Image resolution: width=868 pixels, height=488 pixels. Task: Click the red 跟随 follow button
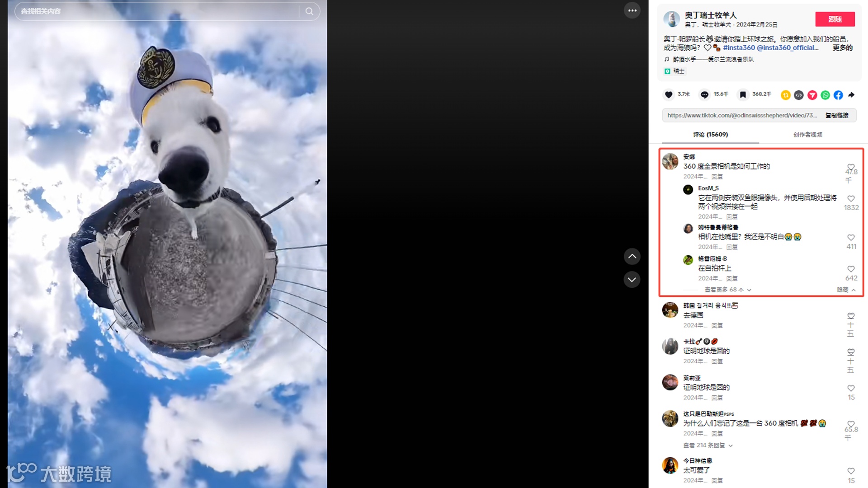tap(835, 19)
